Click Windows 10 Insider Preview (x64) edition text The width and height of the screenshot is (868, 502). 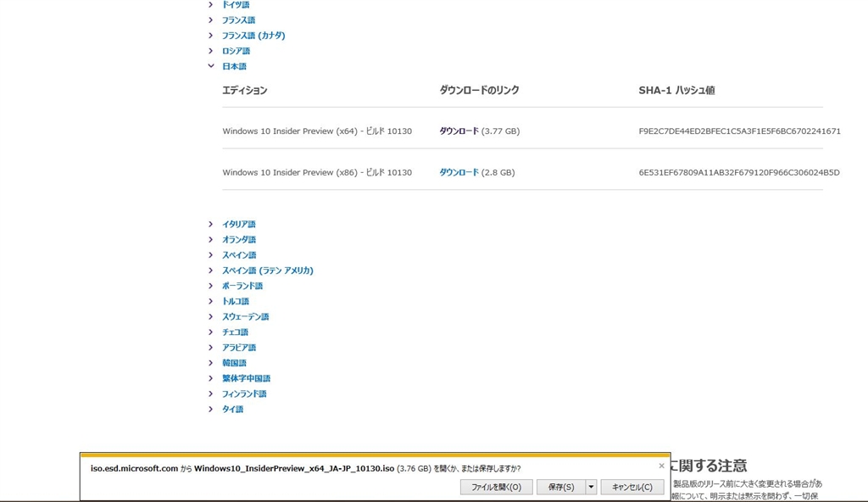[317, 131]
